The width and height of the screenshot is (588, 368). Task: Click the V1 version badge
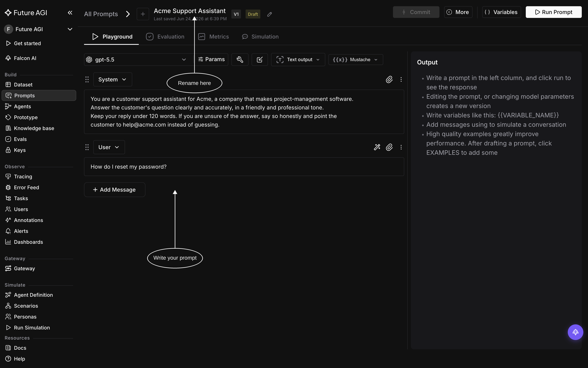[x=236, y=14]
